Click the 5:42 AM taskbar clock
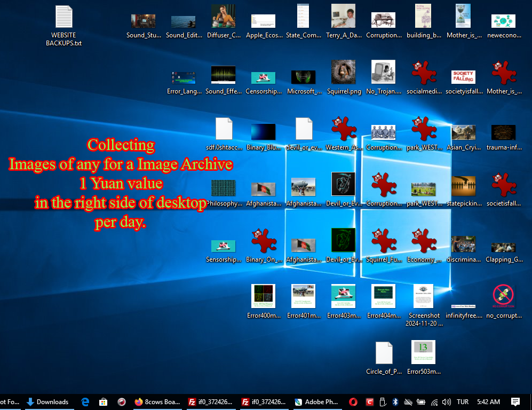 tap(488, 402)
